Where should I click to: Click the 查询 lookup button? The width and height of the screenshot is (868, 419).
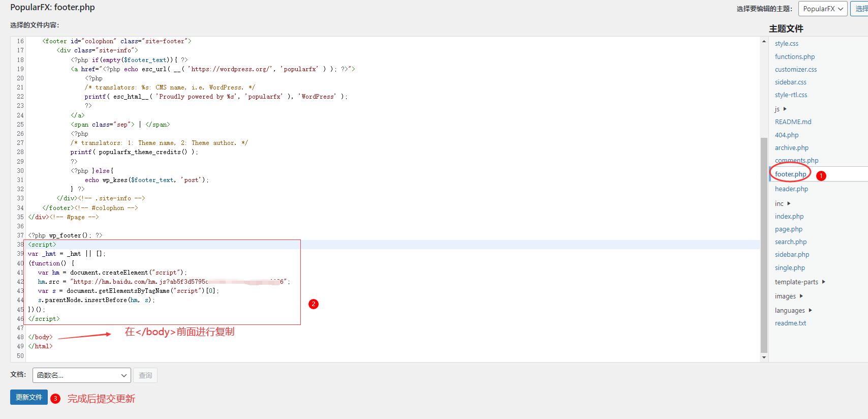[x=145, y=375]
